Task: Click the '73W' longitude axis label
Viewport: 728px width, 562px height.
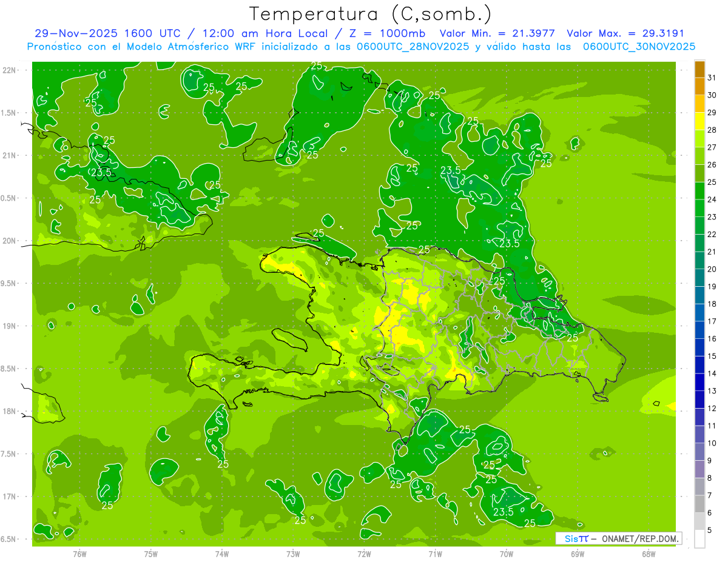Action: click(x=293, y=554)
